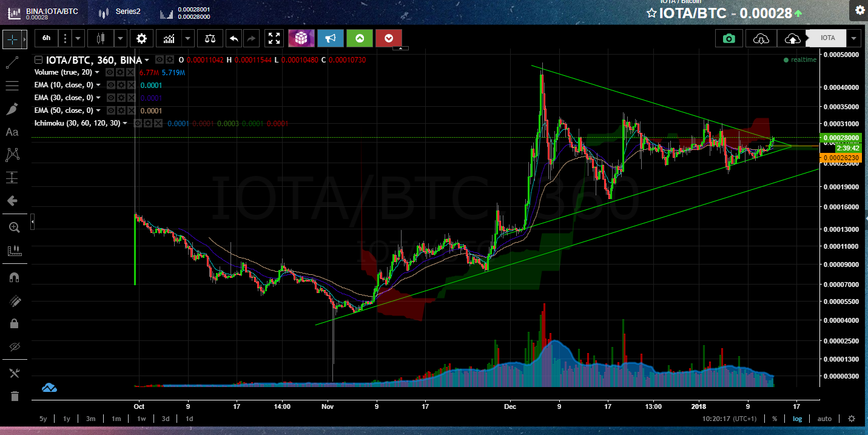Enable logarithmic scale via the log button
This screenshot has width=868, height=435.
(798, 419)
